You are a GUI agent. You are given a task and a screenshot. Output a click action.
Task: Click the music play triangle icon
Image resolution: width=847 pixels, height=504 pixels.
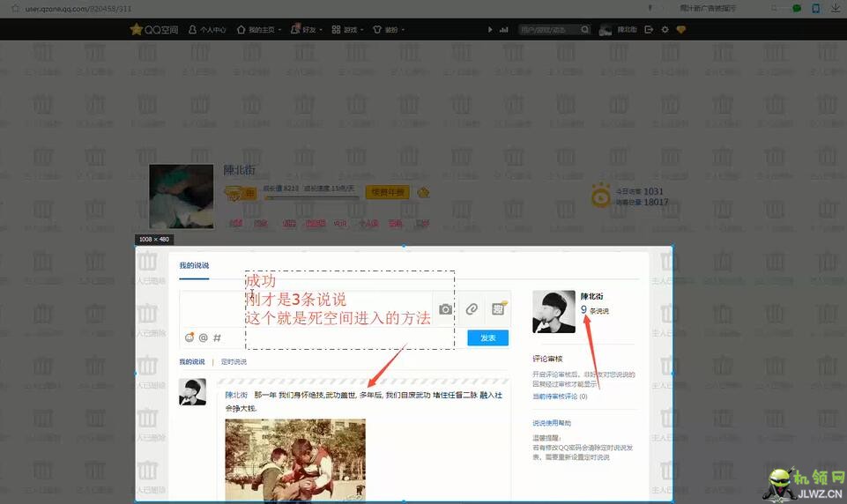(490, 30)
